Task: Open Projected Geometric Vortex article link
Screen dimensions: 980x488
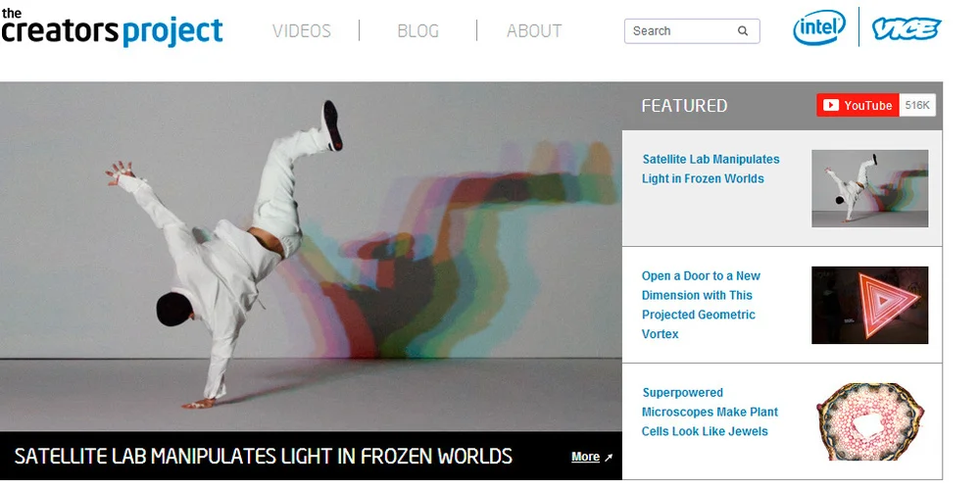Action: click(x=701, y=305)
